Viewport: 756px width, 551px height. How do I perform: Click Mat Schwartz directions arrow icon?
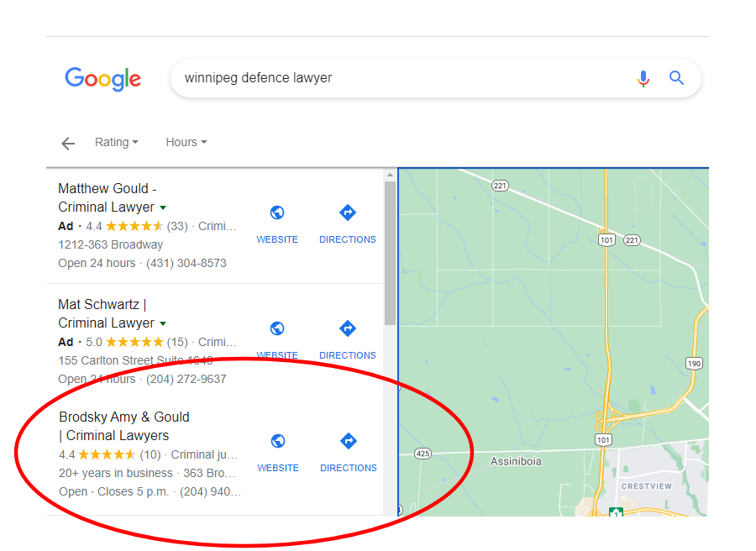pos(347,328)
